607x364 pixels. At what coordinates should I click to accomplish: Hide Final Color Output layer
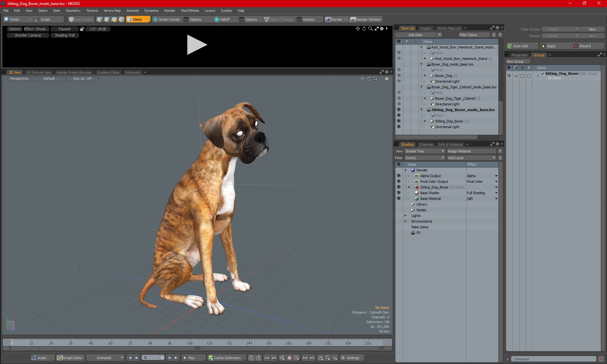pyautogui.click(x=399, y=182)
